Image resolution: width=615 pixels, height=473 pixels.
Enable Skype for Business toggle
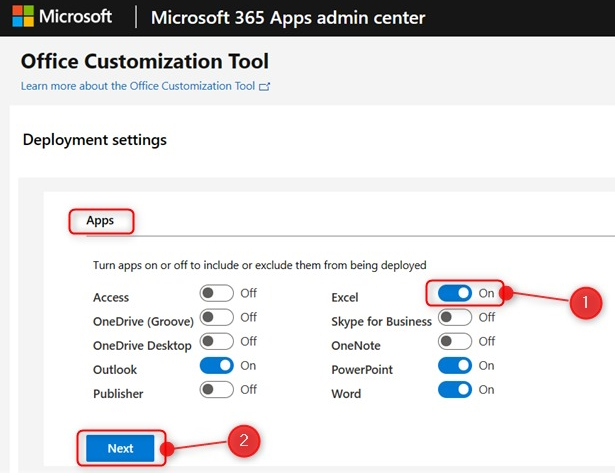point(455,317)
